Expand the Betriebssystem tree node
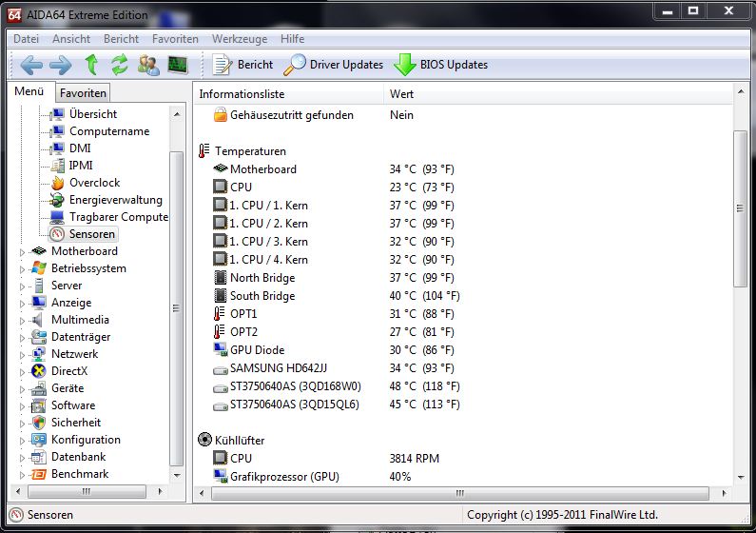 click(22, 269)
